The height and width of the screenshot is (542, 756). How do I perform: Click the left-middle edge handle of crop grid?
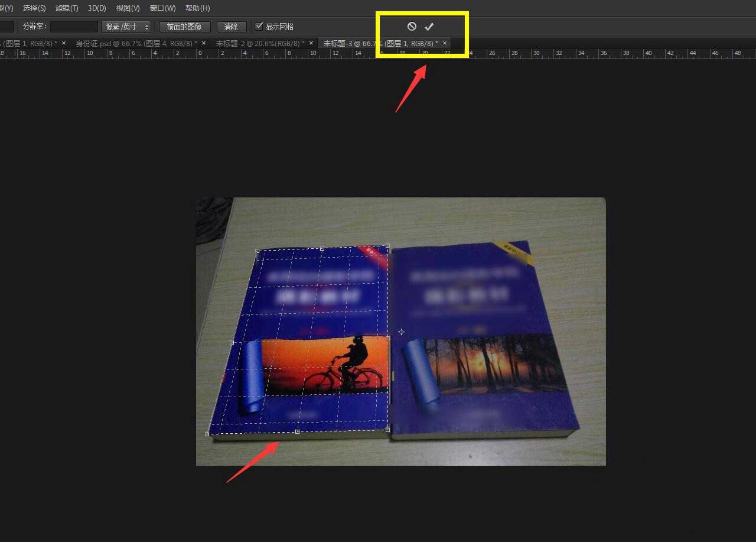[x=232, y=342]
